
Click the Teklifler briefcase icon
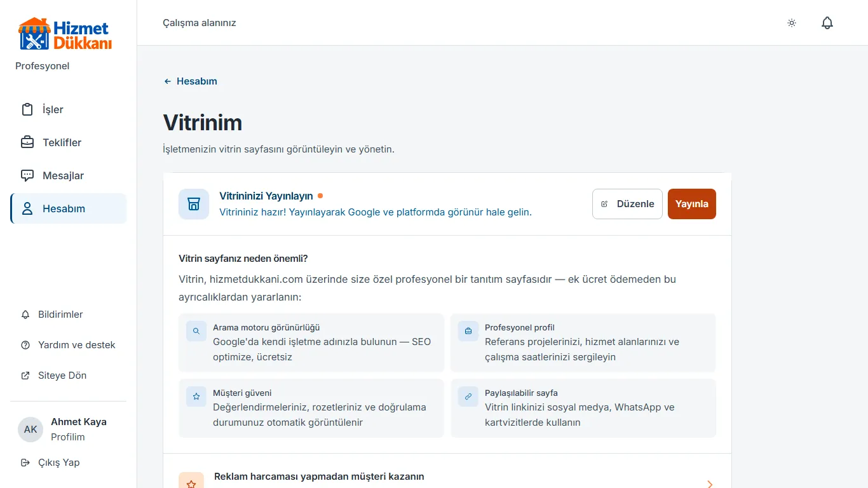pos(27,142)
